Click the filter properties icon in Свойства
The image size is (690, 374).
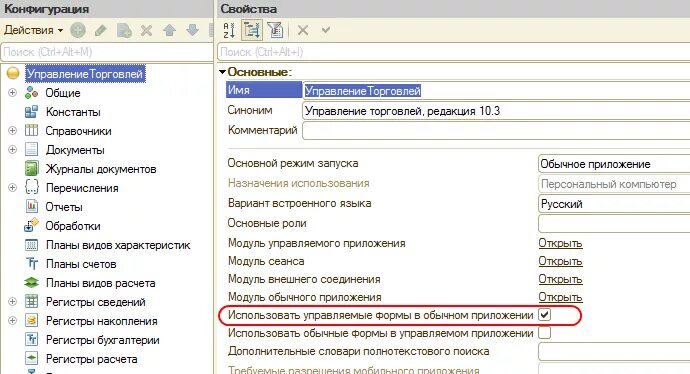pyautogui.click(x=275, y=30)
